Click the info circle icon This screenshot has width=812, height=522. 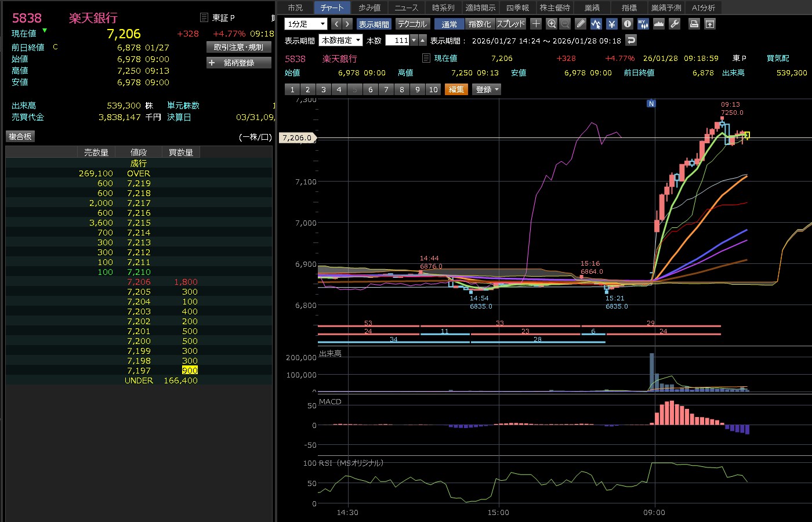click(627, 24)
